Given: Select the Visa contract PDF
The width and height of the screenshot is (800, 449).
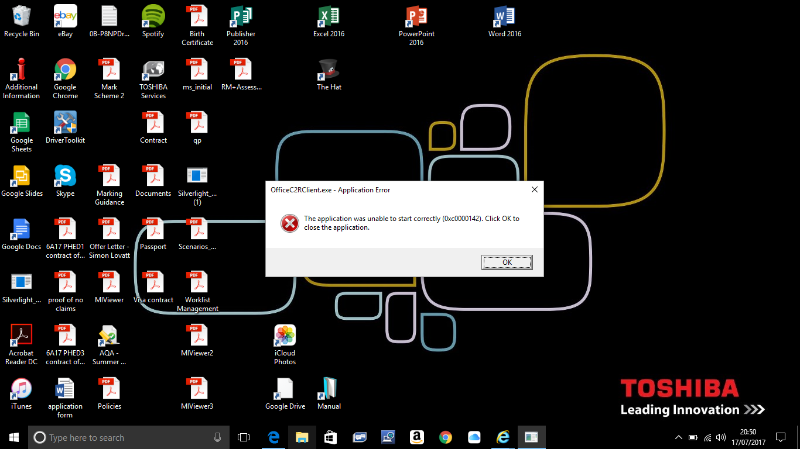Looking at the screenshot, I should coord(153,287).
